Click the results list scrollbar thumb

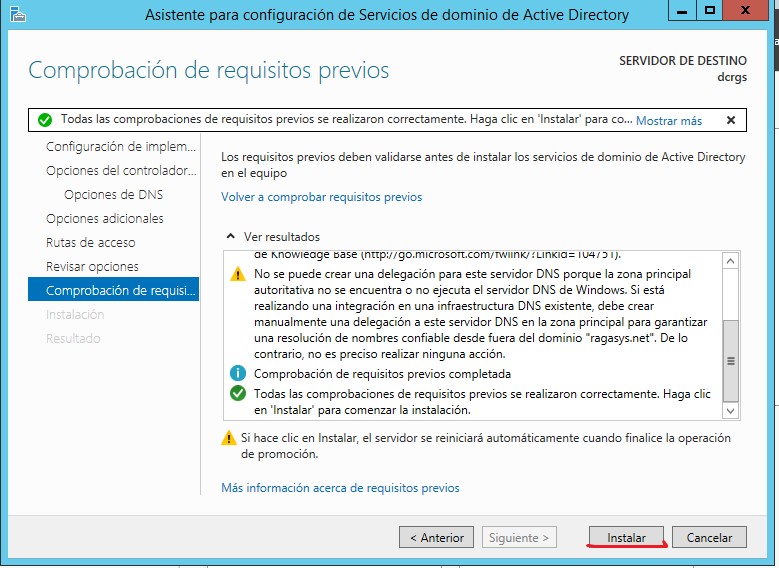click(x=730, y=361)
